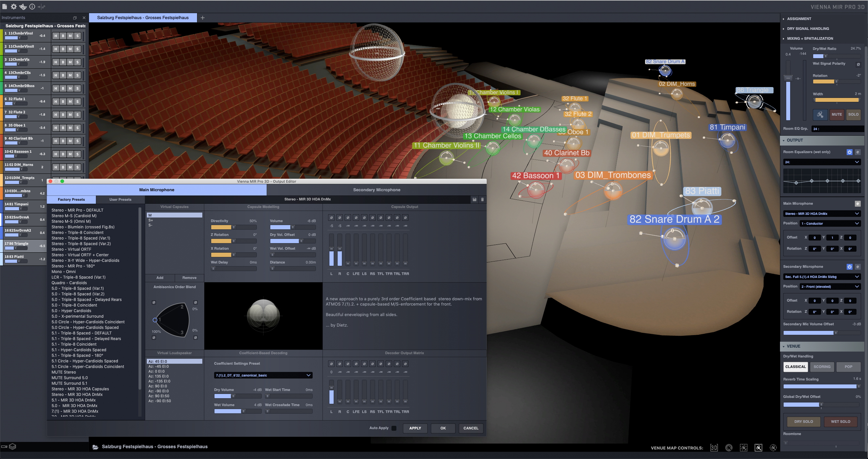This screenshot has height=459, width=868.
Task: Click the APPLY button
Action: 415,428
